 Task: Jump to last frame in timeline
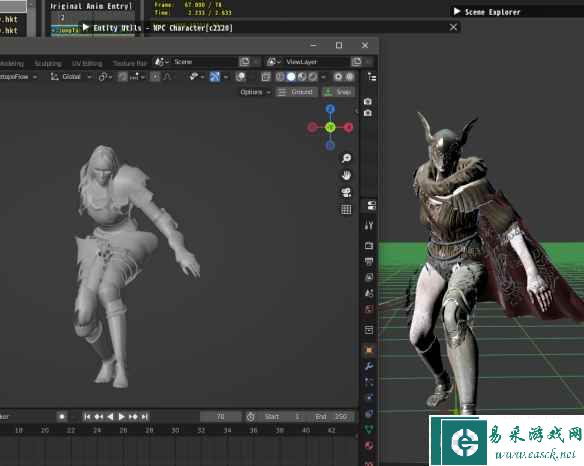coord(145,416)
